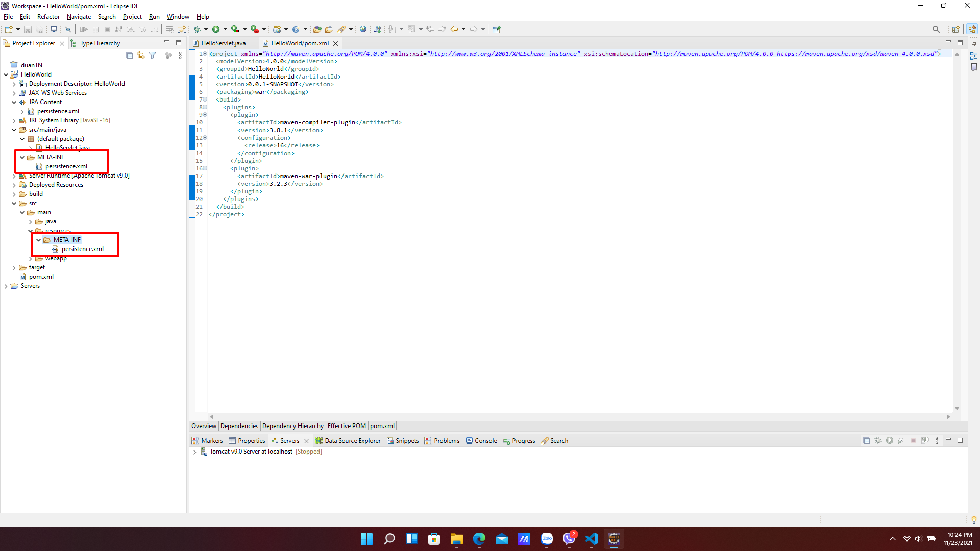Screen dimensions: 980x551
Task: Open the web browser globe icon
Action: coord(363,29)
